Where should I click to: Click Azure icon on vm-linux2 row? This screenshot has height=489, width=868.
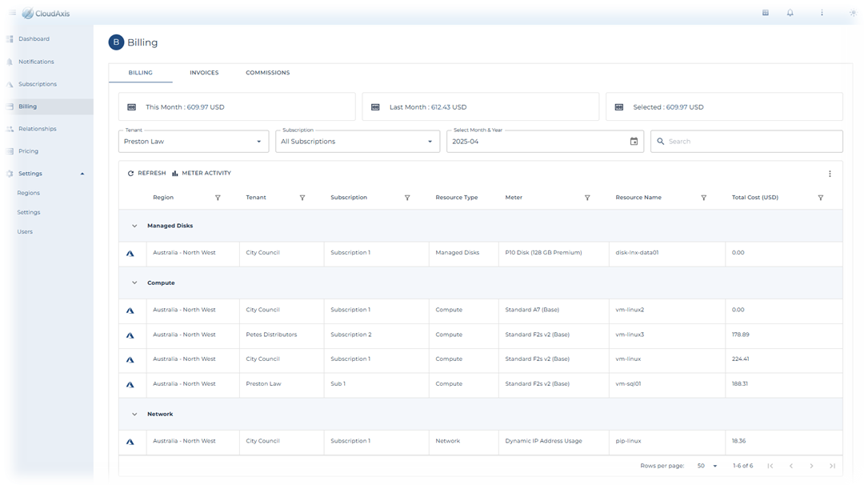click(x=130, y=311)
